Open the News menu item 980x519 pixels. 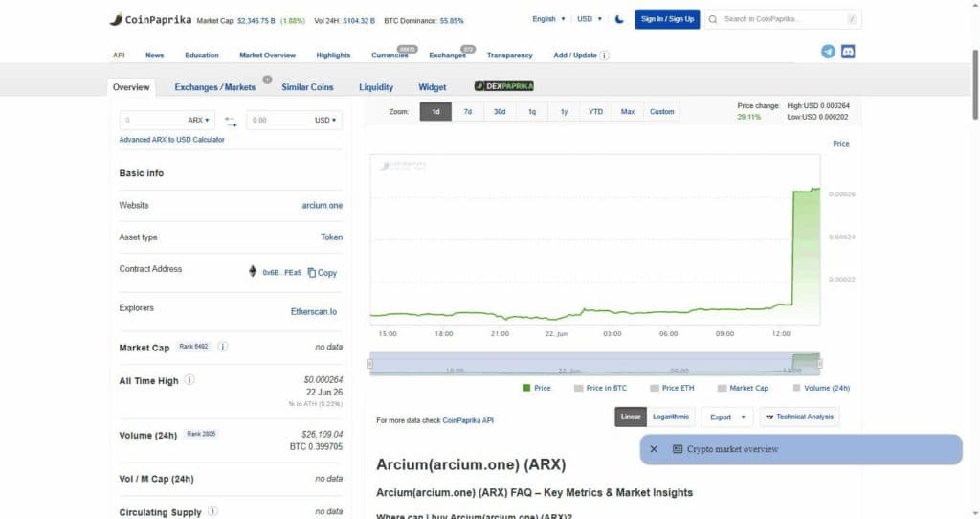154,55
